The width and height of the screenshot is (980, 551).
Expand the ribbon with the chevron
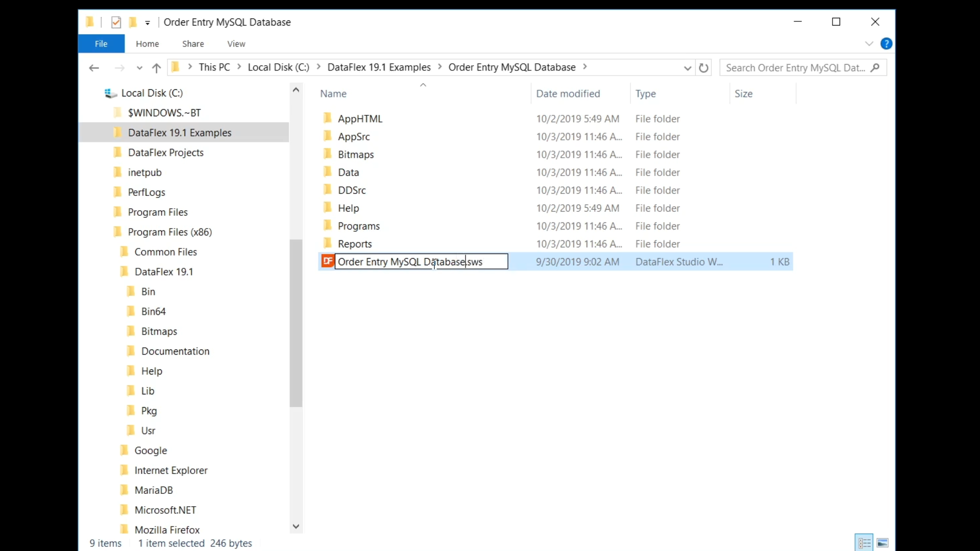pyautogui.click(x=869, y=44)
